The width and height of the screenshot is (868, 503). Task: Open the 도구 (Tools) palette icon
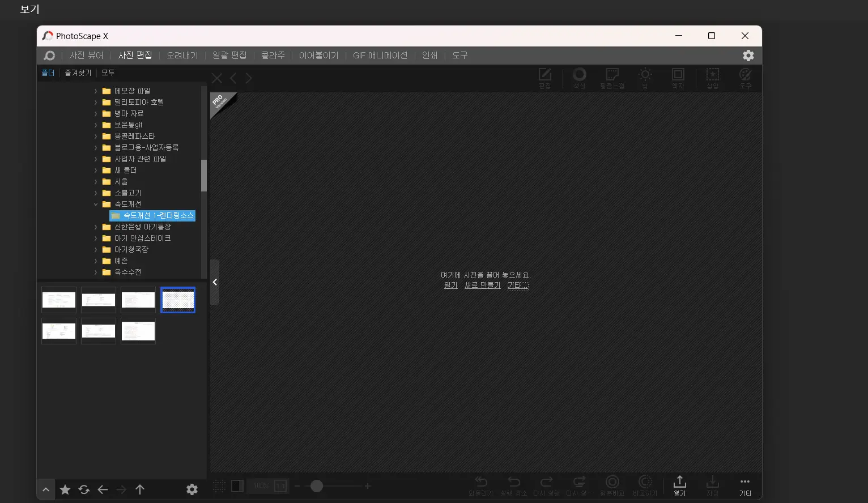click(x=746, y=78)
